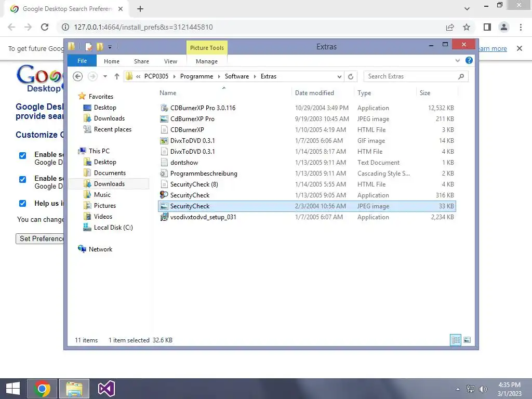Toggle second Enable checkbox in Chrome page
The image size is (532, 399).
pos(22,179)
